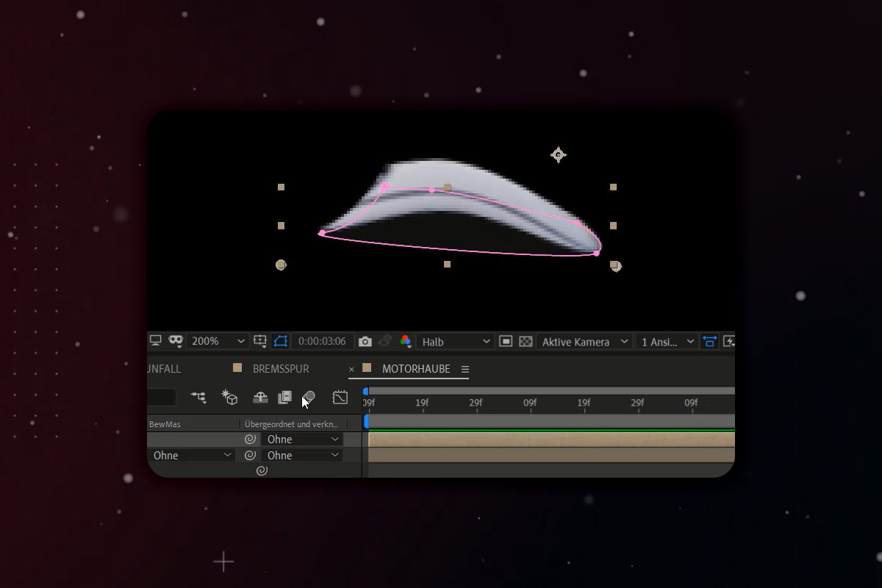Click the first layer's parent pick whip

(x=250, y=439)
